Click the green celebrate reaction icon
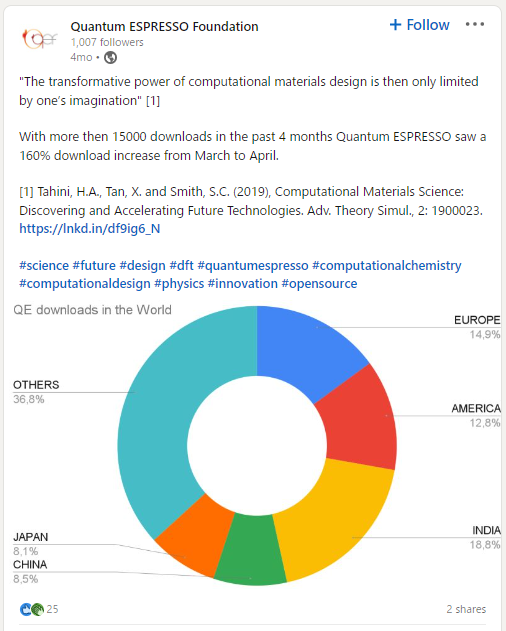The width and height of the screenshot is (506, 631). pyautogui.click(x=37, y=610)
